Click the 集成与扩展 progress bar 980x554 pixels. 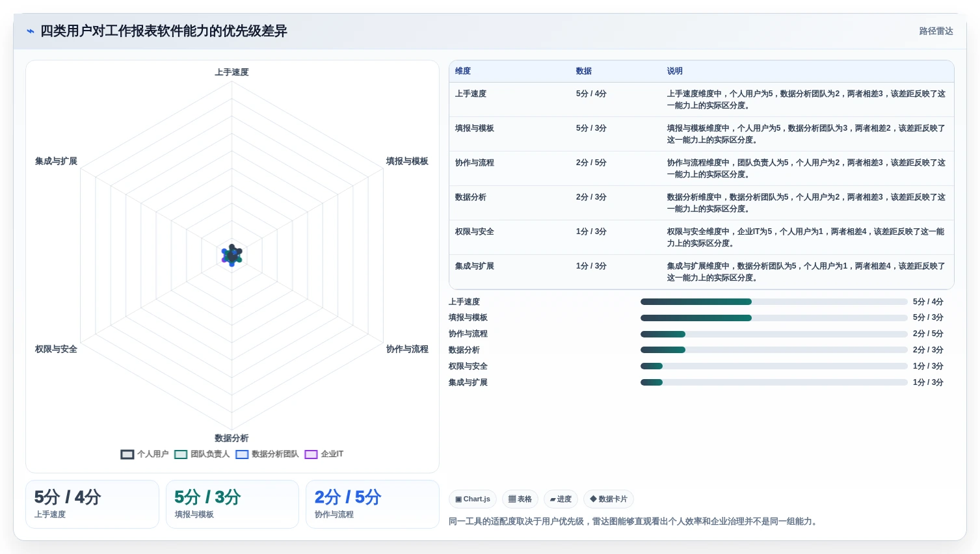point(774,382)
